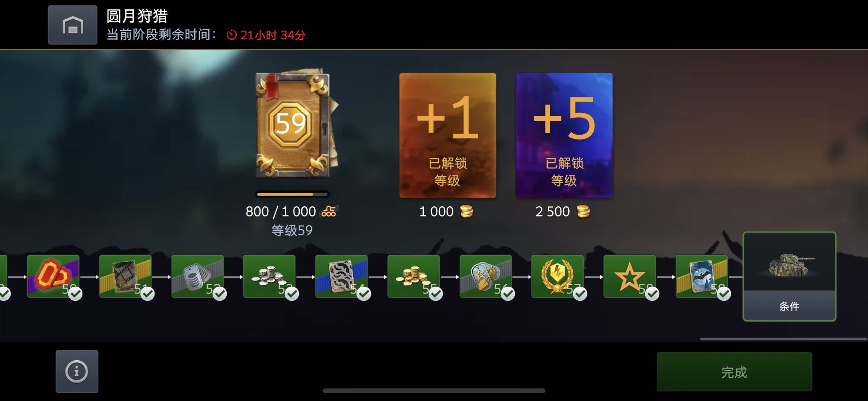Click the green 完成 button
Screen dimensions: 868x401
click(x=734, y=372)
